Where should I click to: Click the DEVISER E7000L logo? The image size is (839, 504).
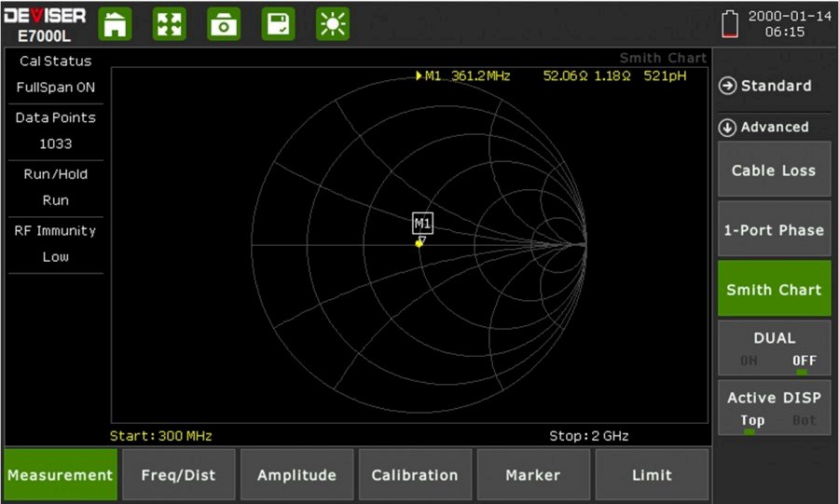pos(45,24)
